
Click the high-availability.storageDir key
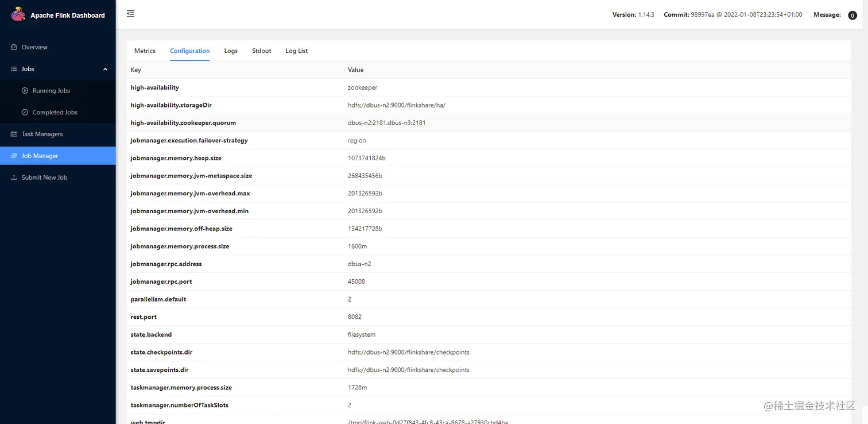coord(172,105)
